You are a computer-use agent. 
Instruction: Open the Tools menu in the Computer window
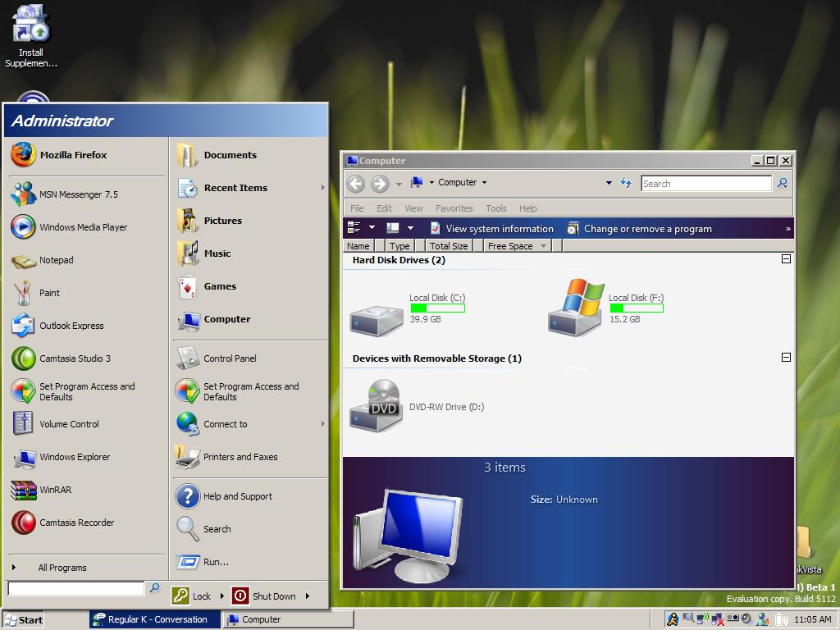point(495,208)
